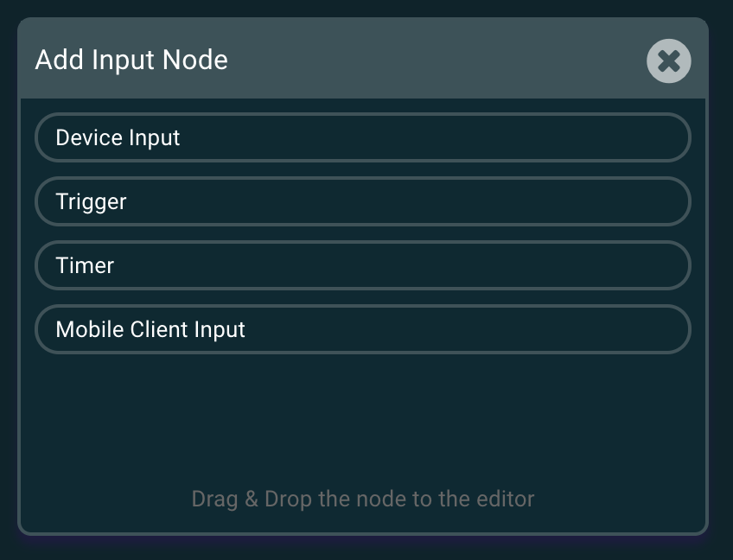Dismiss the dialog via the X button
The width and height of the screenshot is (733, 560).
click(x=668, y=60)
